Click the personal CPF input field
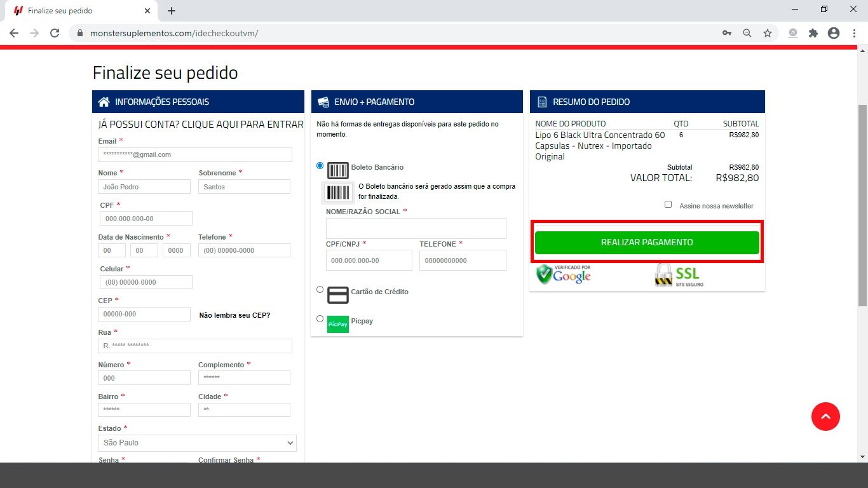 pos(146,219)
